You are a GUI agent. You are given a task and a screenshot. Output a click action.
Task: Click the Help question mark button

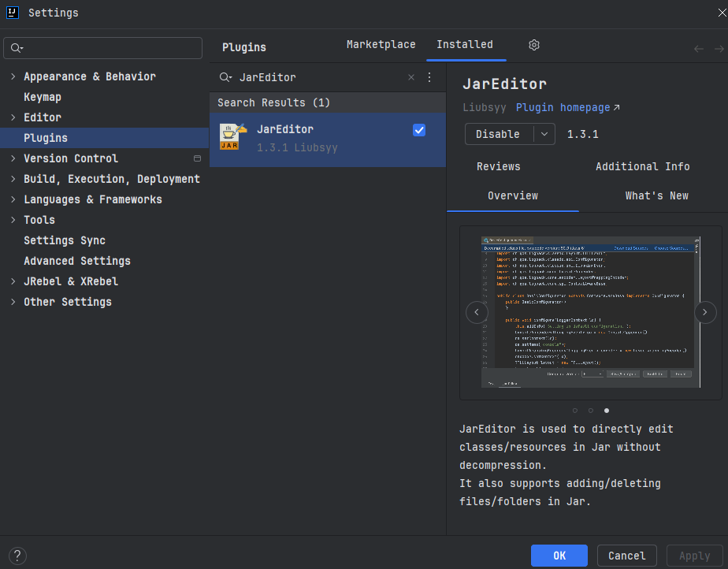[17, 556]
